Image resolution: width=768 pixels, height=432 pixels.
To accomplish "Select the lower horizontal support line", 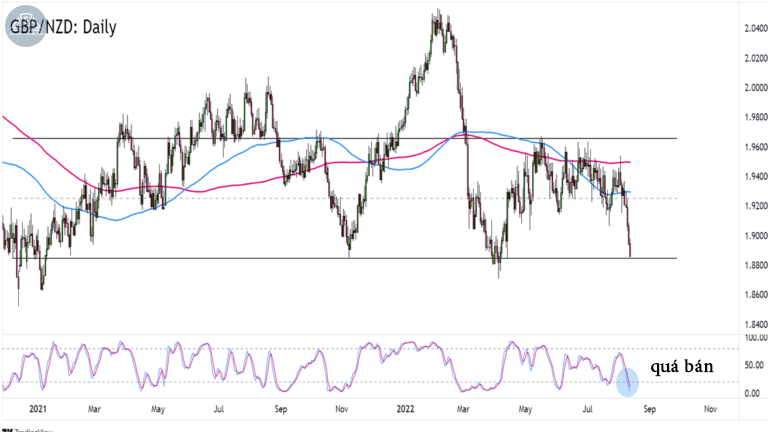I will [344, 258].
